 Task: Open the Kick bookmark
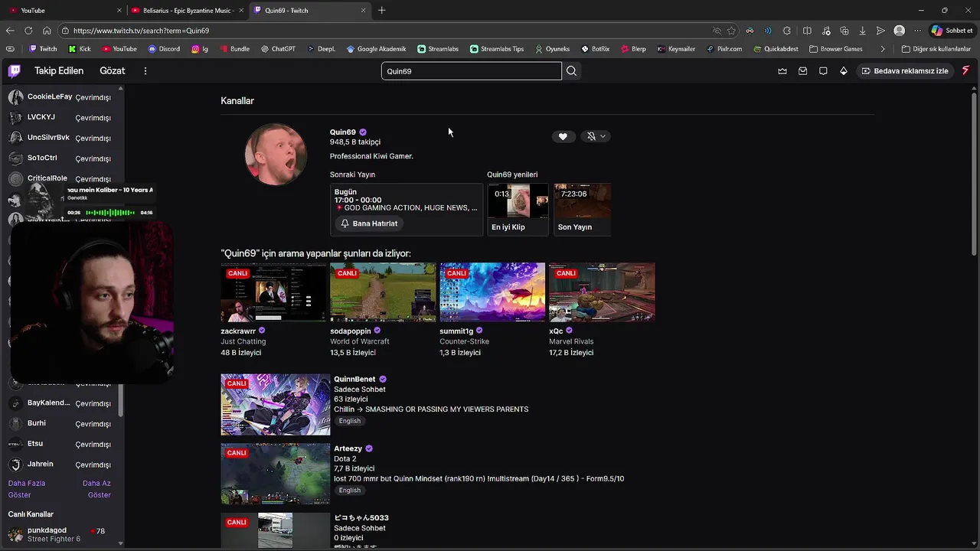tap(79, 49)
